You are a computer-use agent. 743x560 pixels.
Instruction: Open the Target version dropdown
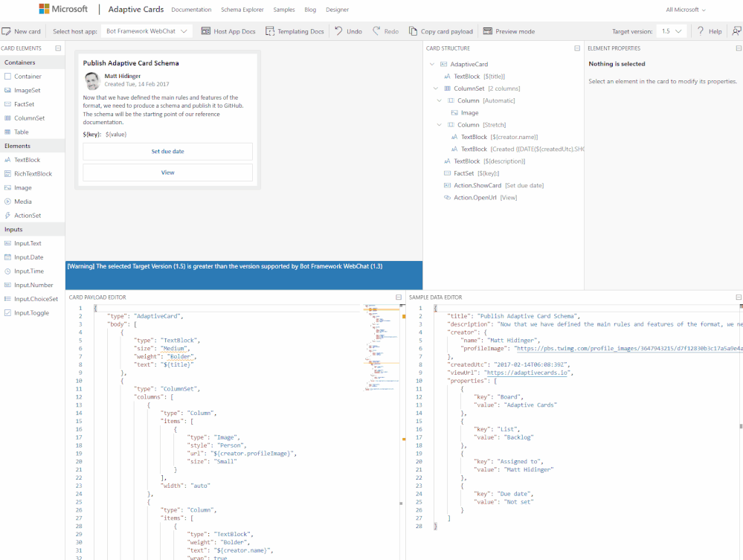tap(672, 31)
